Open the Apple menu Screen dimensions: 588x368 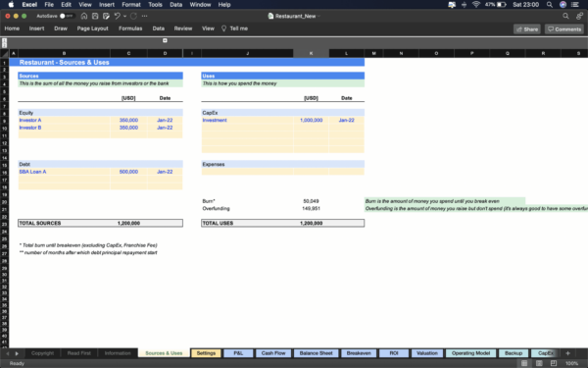[x=11, y=5]
